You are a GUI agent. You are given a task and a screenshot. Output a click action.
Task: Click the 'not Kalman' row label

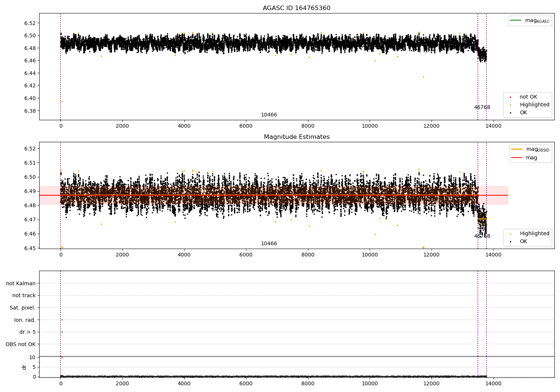point(21,283)
